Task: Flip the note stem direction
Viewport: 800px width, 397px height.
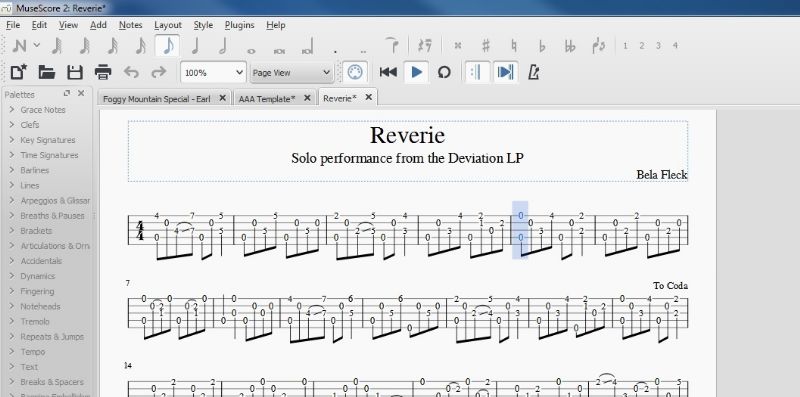Action: point(598,45)
